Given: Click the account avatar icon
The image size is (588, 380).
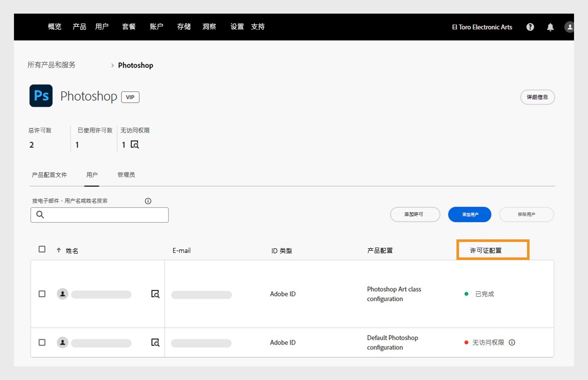Looking at the screenshot, I should [x=569, y=26].
